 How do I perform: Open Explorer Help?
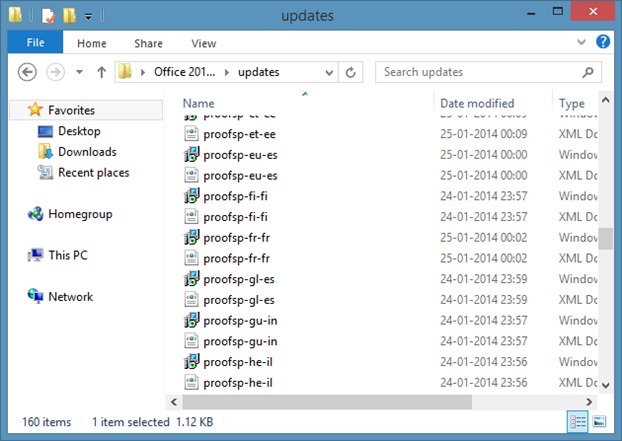(603, 42)
